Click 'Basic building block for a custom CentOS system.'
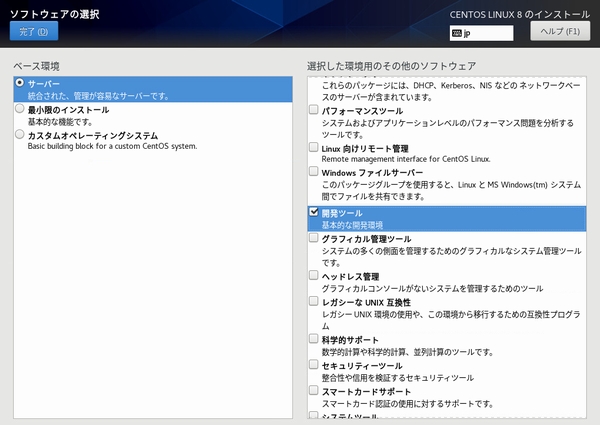Viewport: 600px width, 425px height. pos(112,146)
